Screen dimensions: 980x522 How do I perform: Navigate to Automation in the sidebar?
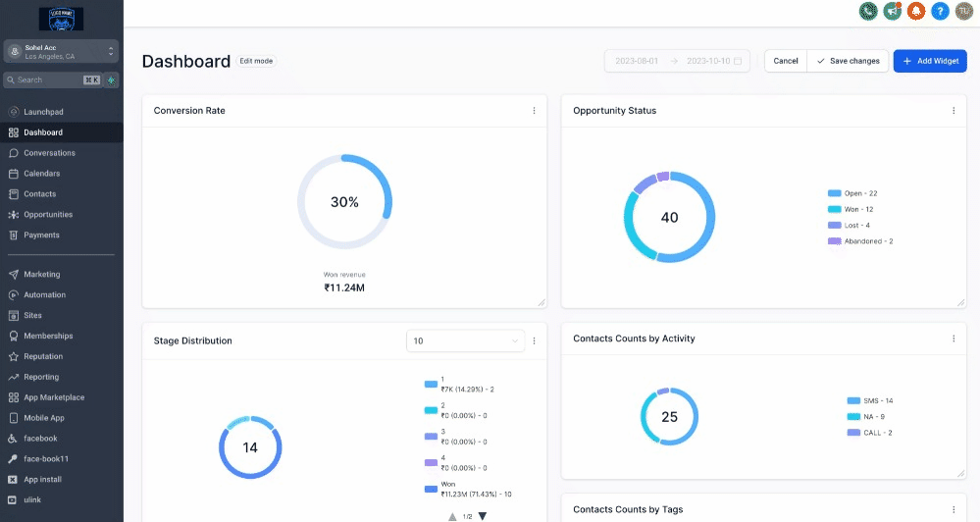tap(45, 294)
